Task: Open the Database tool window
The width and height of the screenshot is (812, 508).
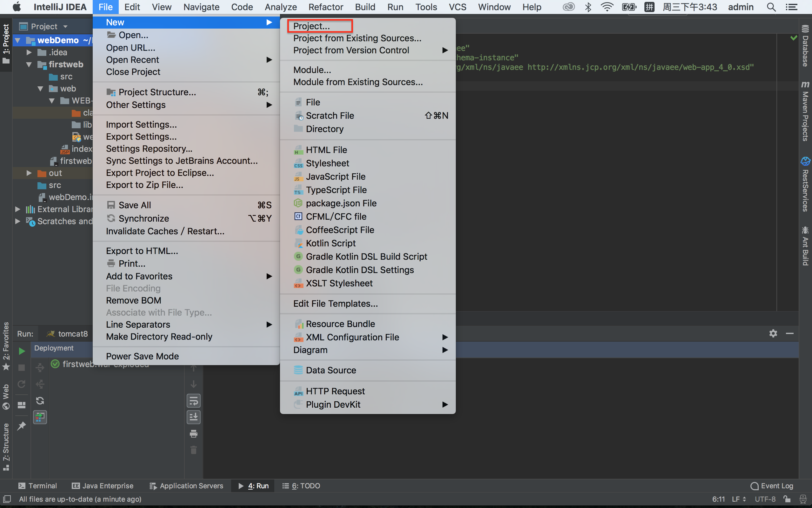Action: (805, 46)
